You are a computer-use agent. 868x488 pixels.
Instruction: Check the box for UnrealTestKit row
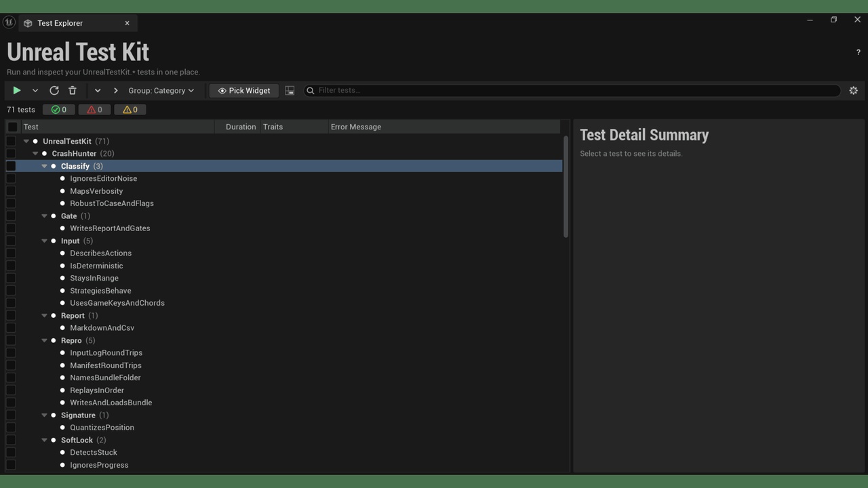coord(11,141)
